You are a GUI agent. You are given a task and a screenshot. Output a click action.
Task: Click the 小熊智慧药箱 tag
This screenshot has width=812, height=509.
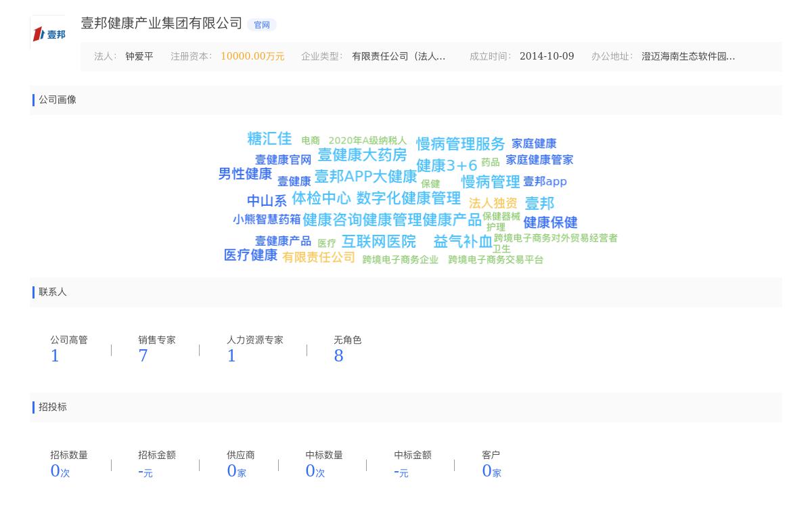click(x=267, y=220)
